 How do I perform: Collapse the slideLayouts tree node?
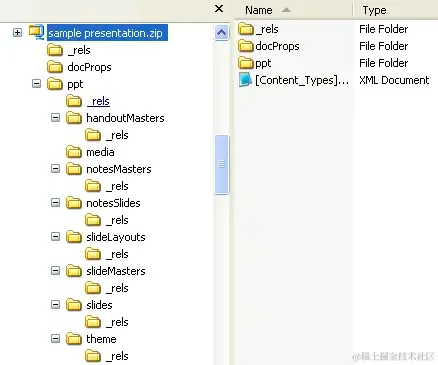click(x=55, y=237)
